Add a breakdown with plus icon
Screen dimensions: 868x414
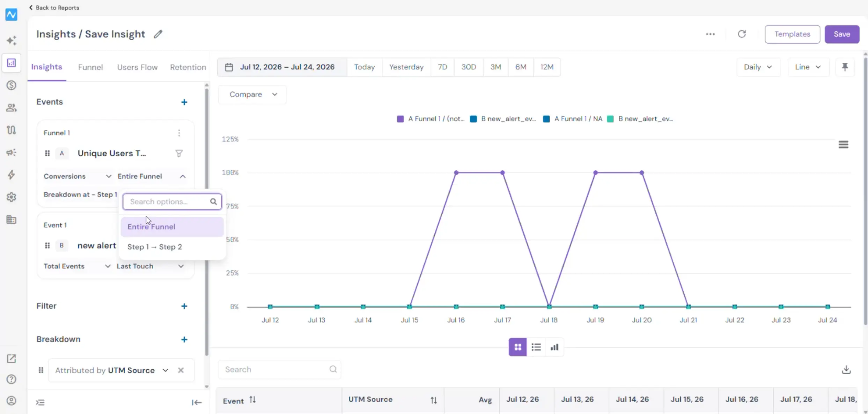[184, 339]
